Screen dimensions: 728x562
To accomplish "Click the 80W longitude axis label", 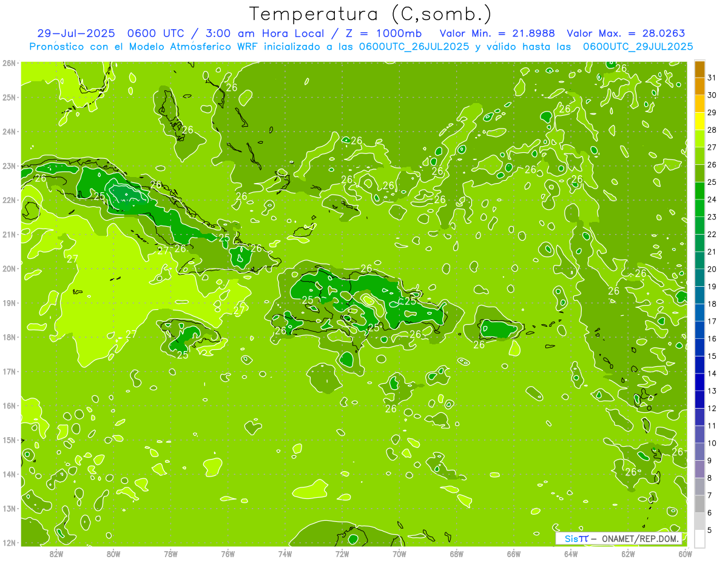I will point(113,554).
